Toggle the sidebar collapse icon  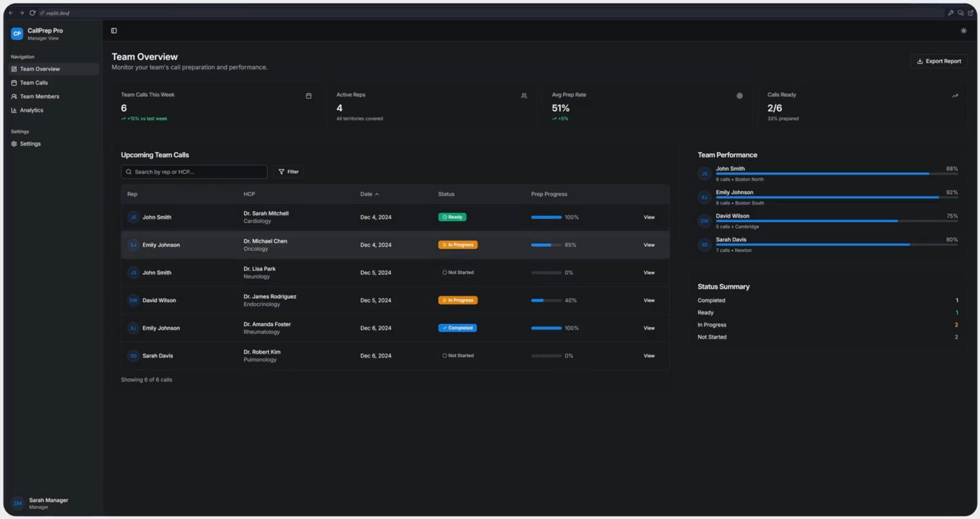(114, 31)
